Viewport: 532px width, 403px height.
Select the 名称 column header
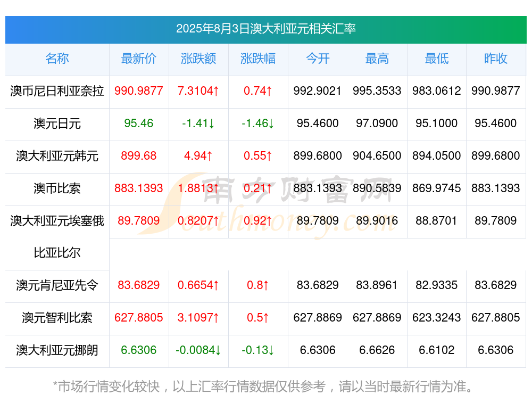[57, 59]
